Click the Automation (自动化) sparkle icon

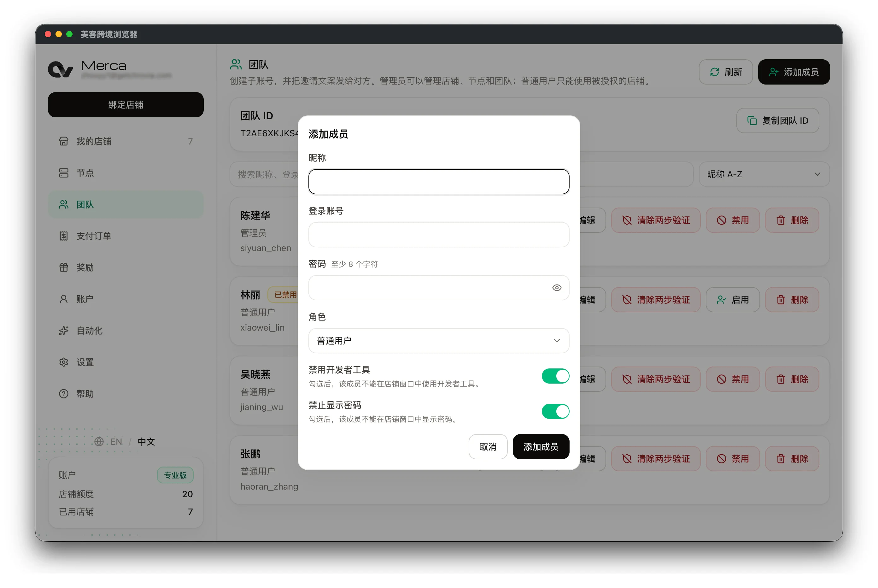64,330
